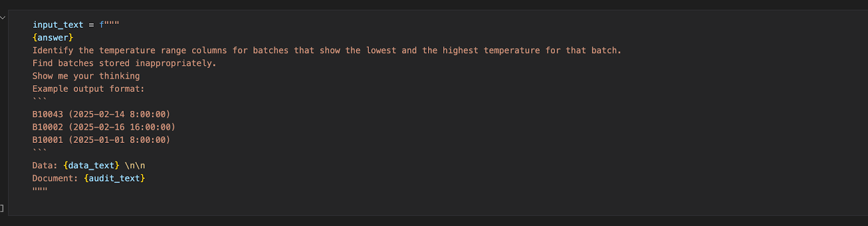Click the \n\n escape sequence after data_text

click(135, 166)
